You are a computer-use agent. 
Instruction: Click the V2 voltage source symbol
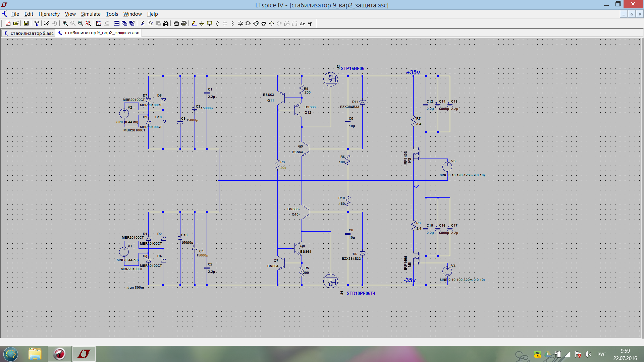tap(124, 113)
